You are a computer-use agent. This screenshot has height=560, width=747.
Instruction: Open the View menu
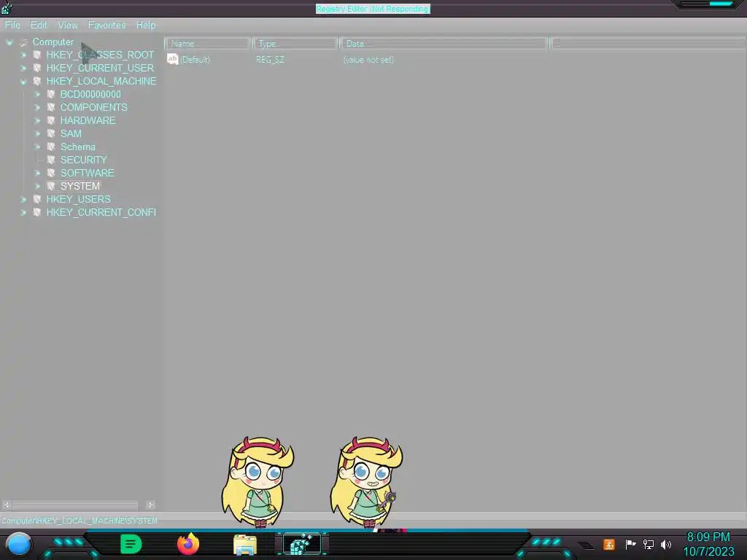[x=68, y=26]
